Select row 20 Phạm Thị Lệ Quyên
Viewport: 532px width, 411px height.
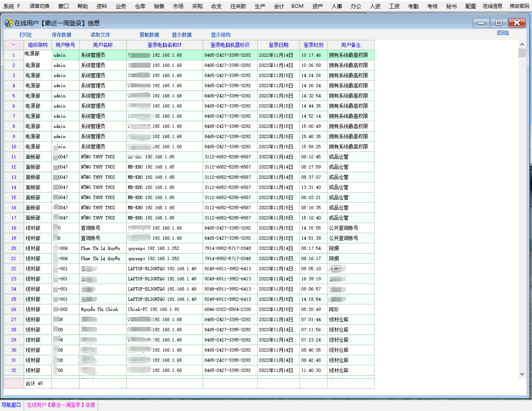[x=100, y=248]
